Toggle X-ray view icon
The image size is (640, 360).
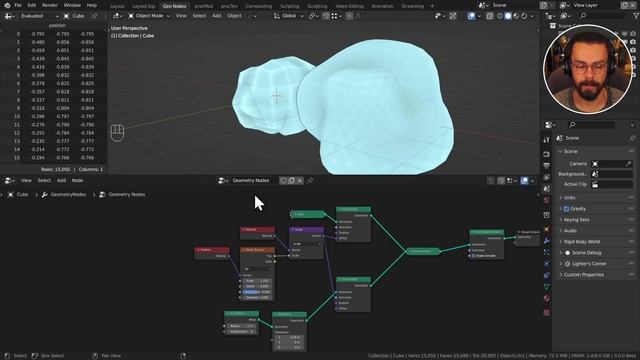490,16
